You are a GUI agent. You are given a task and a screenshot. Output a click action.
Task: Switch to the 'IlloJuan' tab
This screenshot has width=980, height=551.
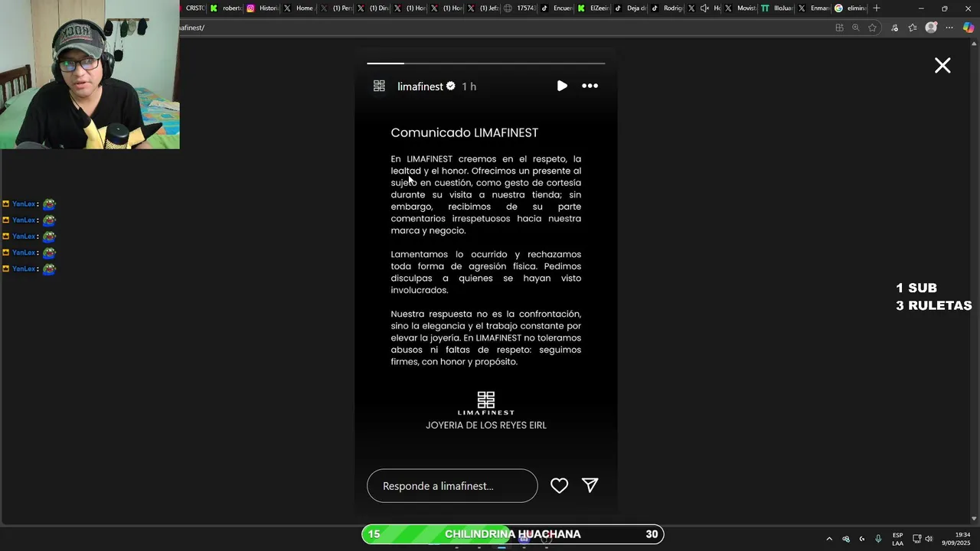(776, 8)
